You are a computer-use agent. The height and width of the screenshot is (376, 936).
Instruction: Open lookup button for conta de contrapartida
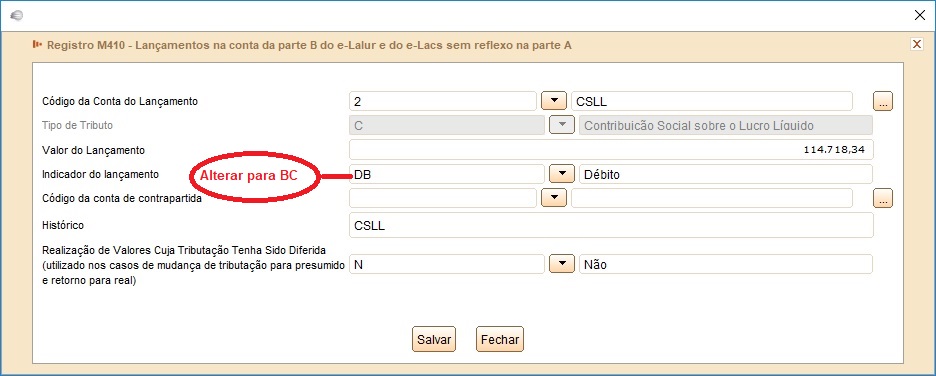[882, 198]
